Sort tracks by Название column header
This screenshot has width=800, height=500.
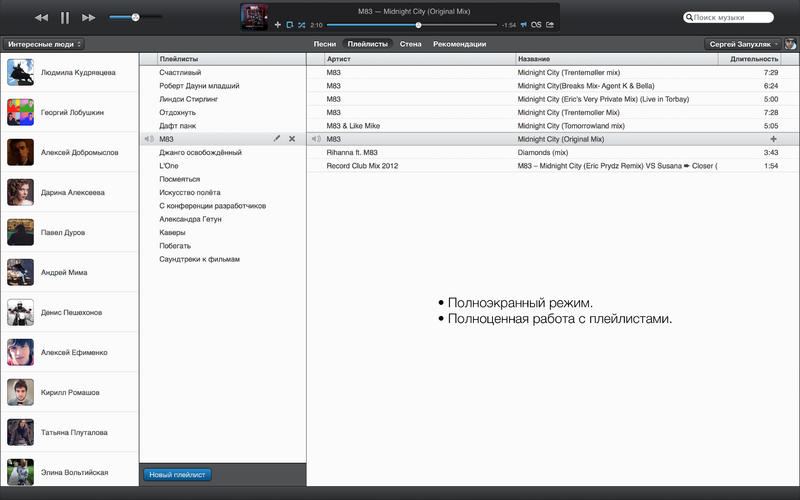click(x=617, y=59)
